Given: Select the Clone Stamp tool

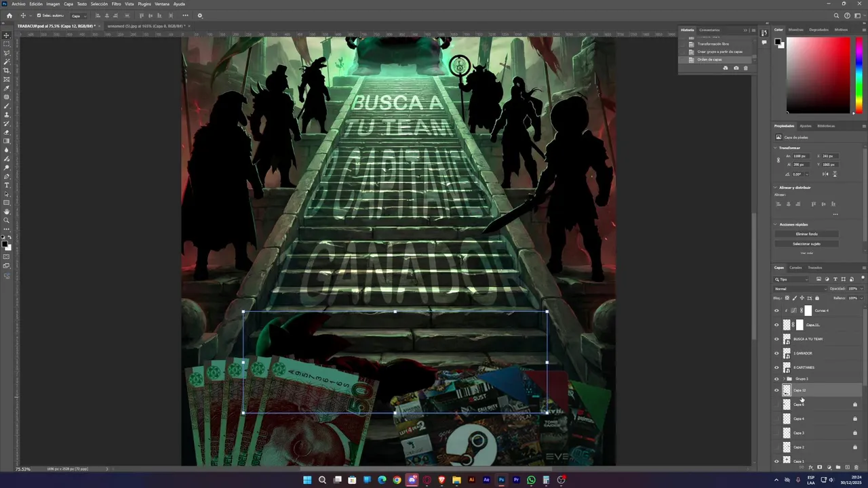Looking at the screenshot, I should (x=7, y=115).
